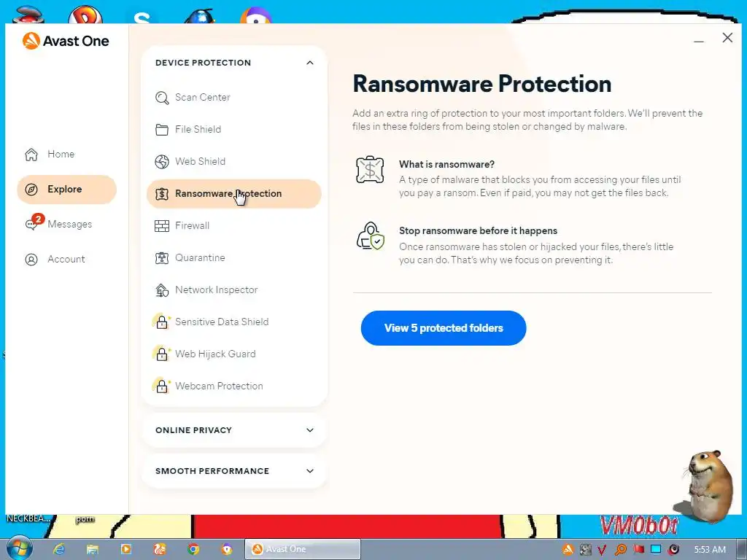The width and height of the screenshot is (747, 560).
Task: Click the red flag Action Center icon
Action: point(638,550)
